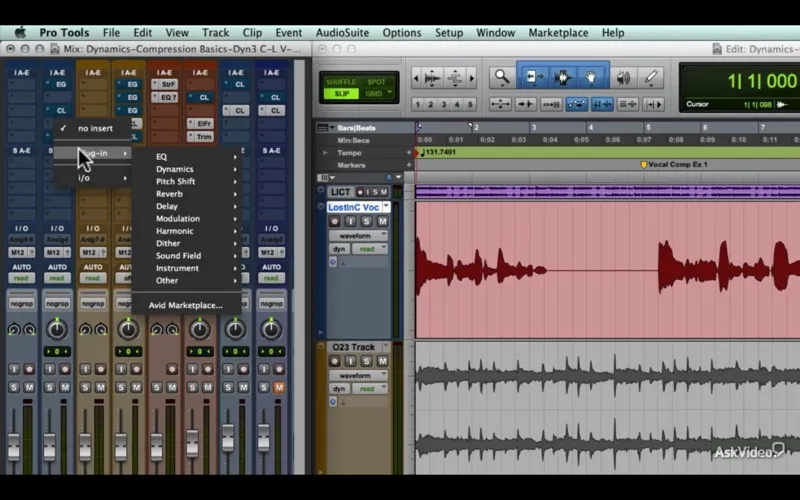Choose the Pitch Shift plug-in category
The height and width of the screenshot is (500, 800).
click(x=186, y=181)
